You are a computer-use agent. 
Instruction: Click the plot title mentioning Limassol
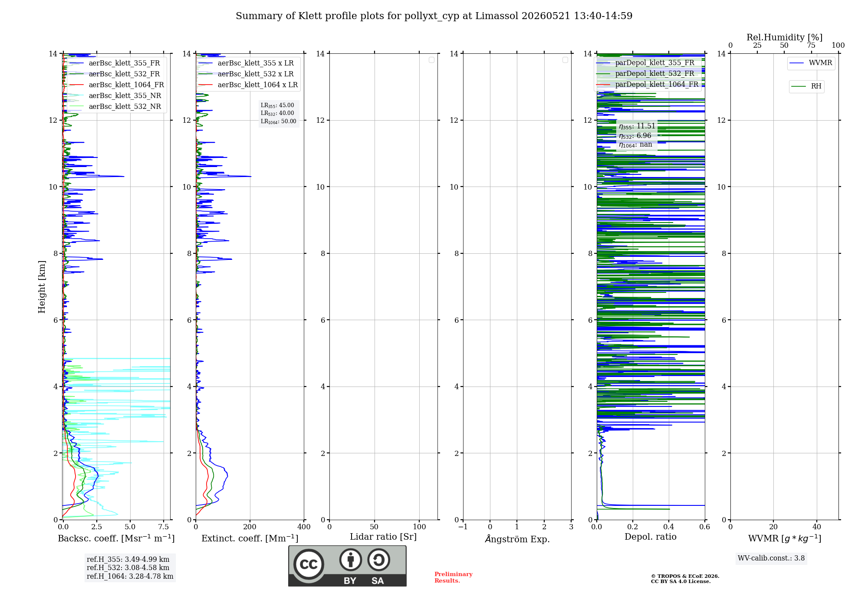coord(434,16)
